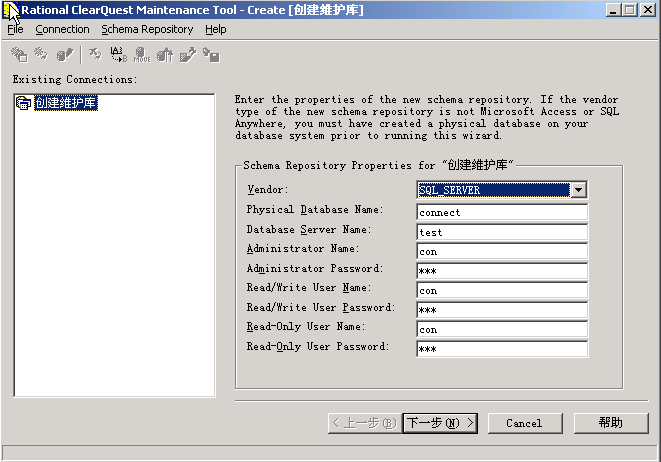
Task: Click the 下一步 (N) next button
Action: click(440, 423)
